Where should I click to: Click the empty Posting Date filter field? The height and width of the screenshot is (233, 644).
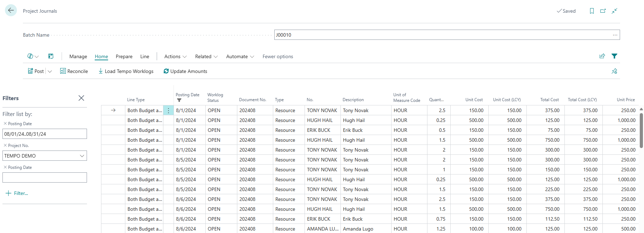point(45,177)
